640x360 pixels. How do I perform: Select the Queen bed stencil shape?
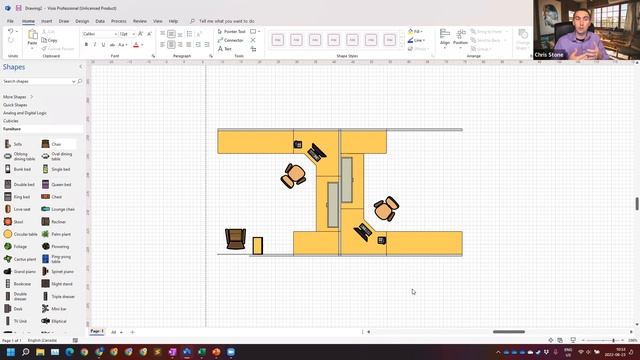(x=56, y=184)
